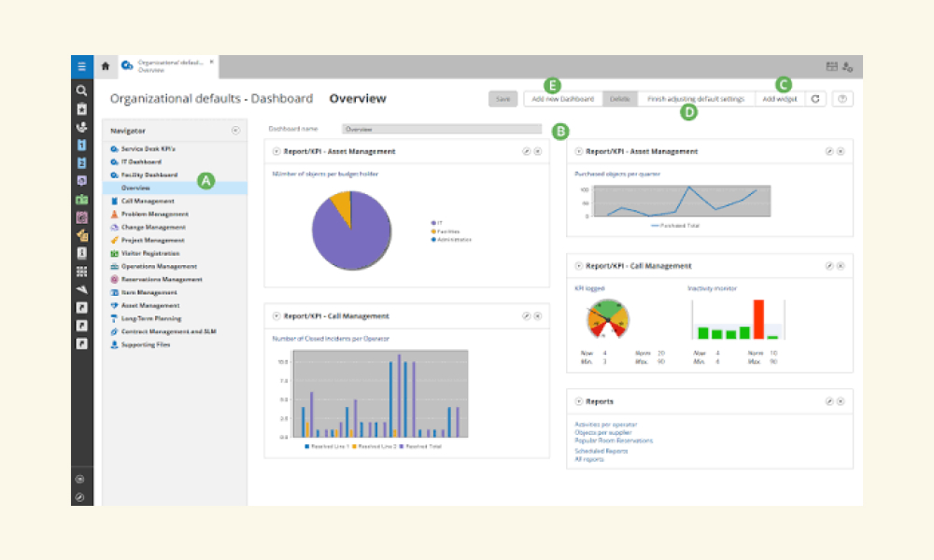This screenshot has width=934, height=560.
Task: Click Finish adjusting default settings
Action: [696, 99]
